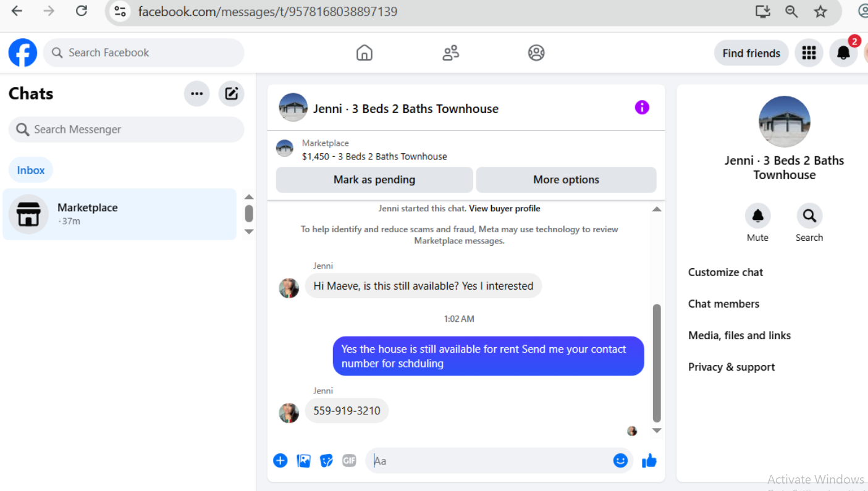Expand Media, files and links section
Viewport: 868px width, 491px height.
739,335
